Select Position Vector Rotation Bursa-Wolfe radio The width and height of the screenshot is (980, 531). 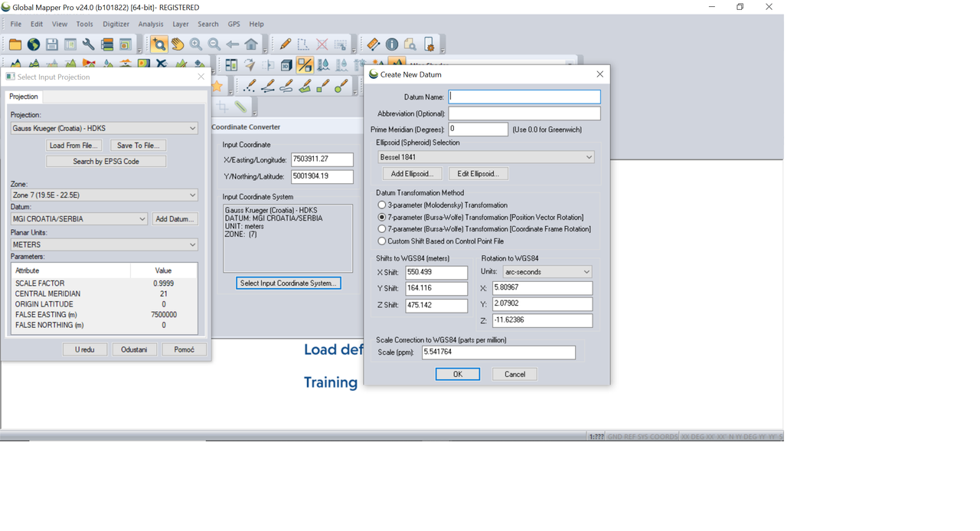pyautogui.click(x=381, y=218)
